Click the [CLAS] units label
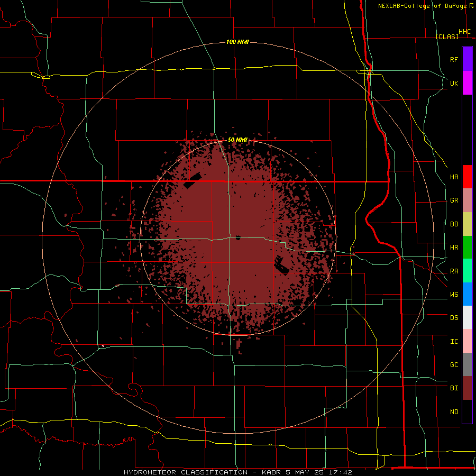The image size is (476, 476). (x=447, y=36)
